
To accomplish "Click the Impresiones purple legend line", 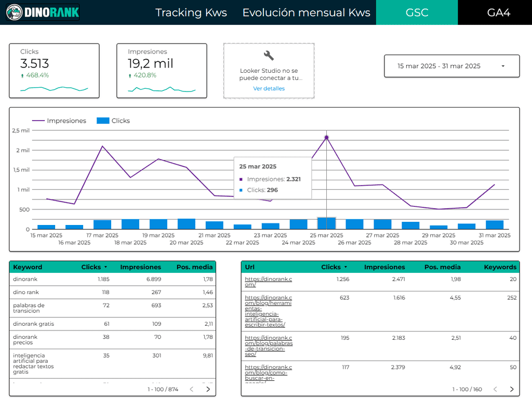I will coord(38,121).
